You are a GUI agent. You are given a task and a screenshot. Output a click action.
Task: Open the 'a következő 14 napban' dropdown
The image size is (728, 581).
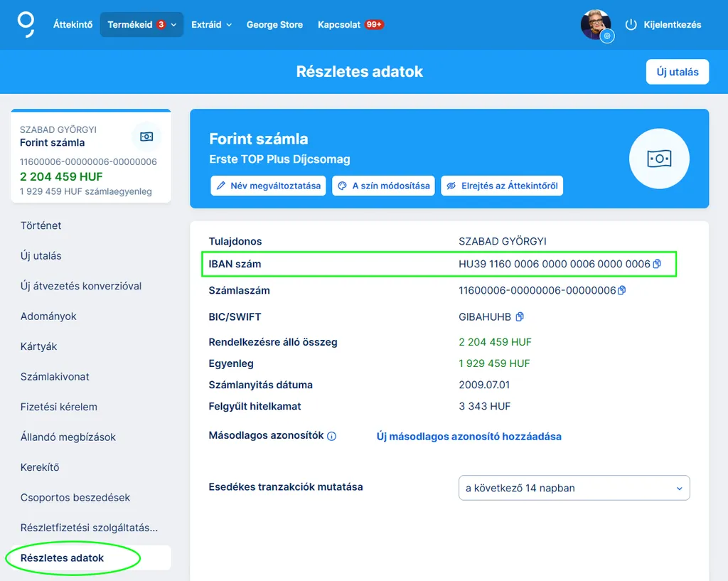[x=574, y=488]
